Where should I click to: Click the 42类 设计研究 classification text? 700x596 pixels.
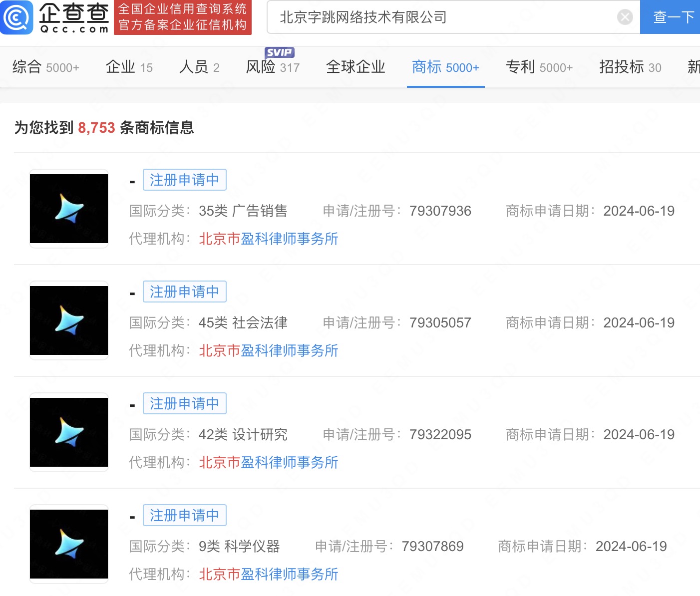pos(243,435)
